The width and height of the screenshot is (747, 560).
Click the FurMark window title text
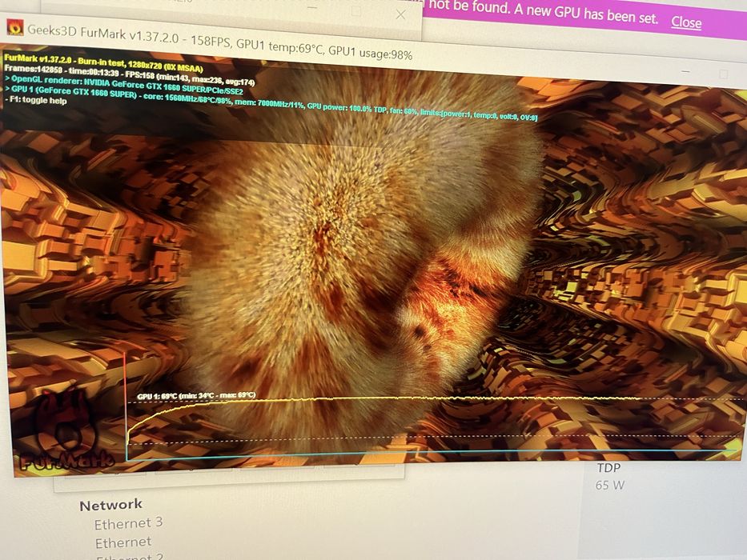coord(219,43)
